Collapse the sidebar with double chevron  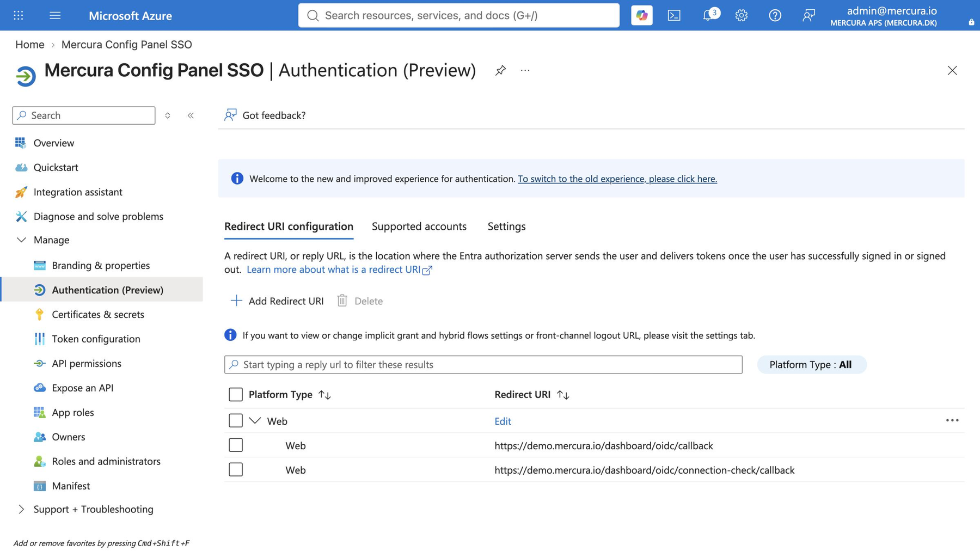tap(191, 115)
